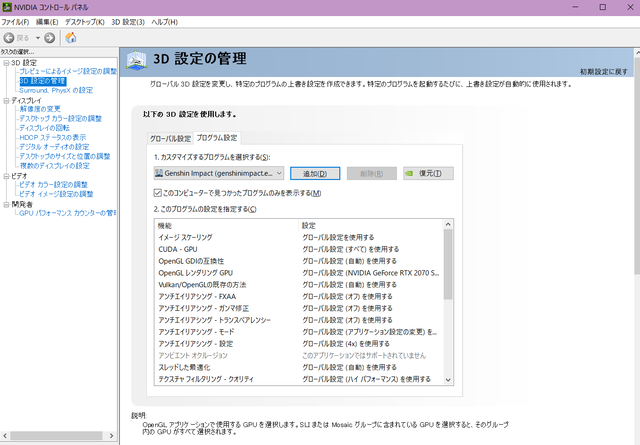Click the Genshin Impact program icon in combo box
The width and height of the screenshot is (640, 445).
click(x=159, y=173)
